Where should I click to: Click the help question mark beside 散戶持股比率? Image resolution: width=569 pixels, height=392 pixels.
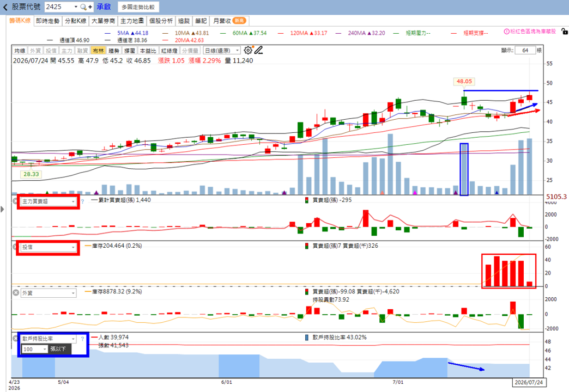click(82, 339)
